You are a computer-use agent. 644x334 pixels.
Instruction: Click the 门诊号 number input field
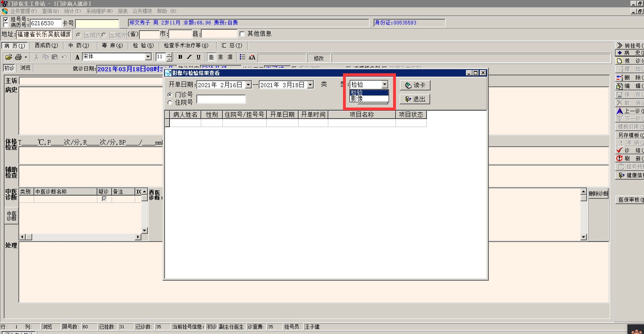point(221,99)
